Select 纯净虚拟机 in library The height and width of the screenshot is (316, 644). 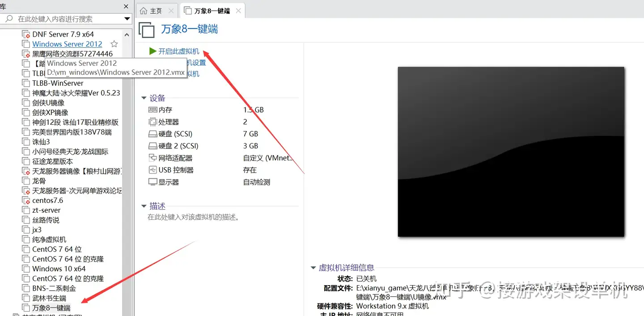[x=49, y=240]
